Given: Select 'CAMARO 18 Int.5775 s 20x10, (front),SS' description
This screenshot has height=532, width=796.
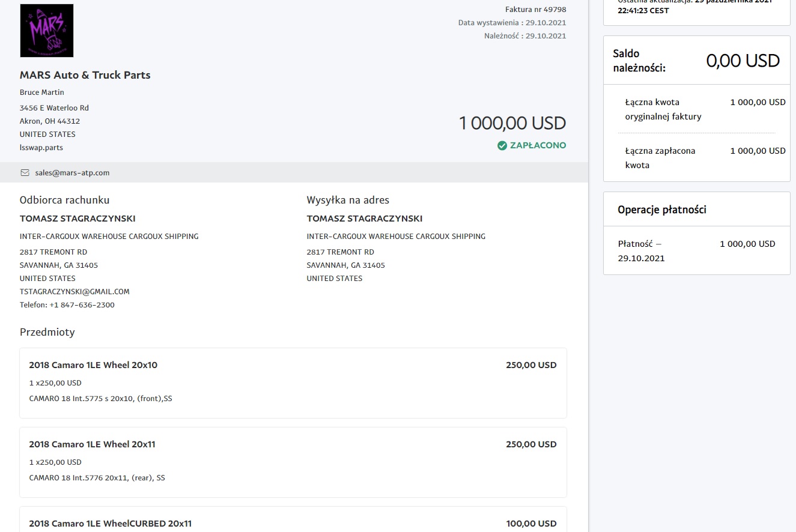Looking at the screenshot, I should tap(101, 399).
